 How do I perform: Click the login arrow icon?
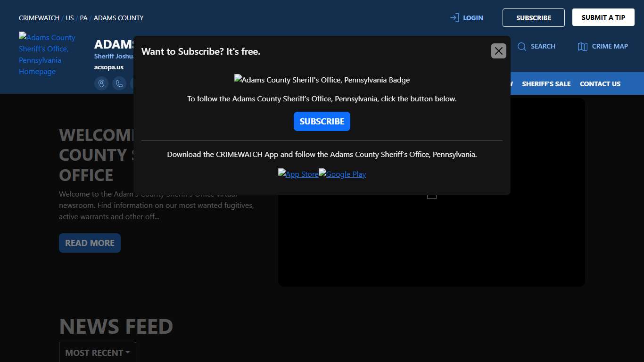coord(454,18)
